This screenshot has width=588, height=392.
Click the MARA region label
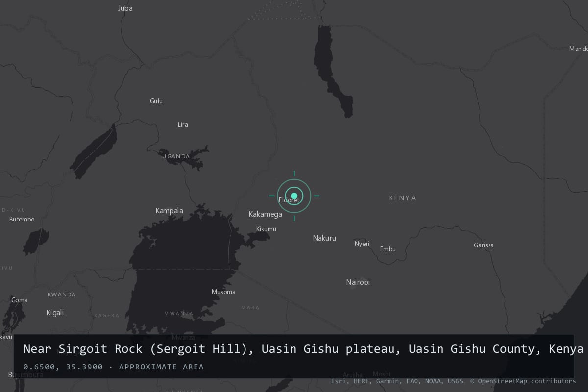[x=250, y=308]
